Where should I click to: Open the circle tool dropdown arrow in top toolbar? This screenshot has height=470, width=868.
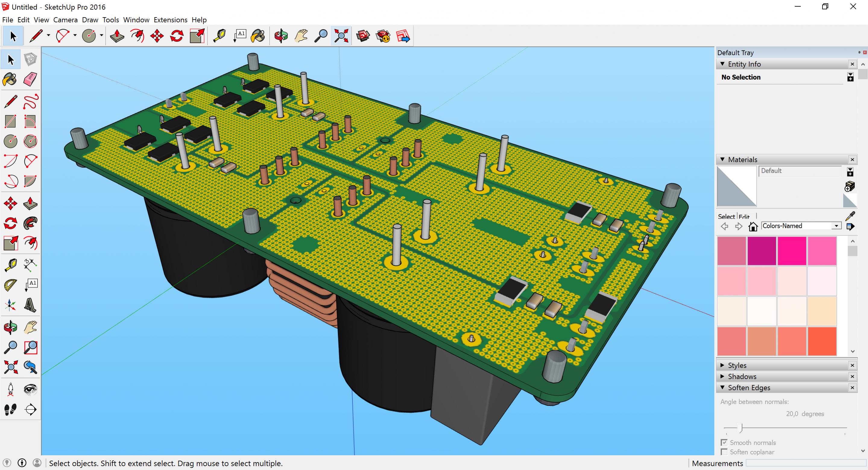[101, 35]
